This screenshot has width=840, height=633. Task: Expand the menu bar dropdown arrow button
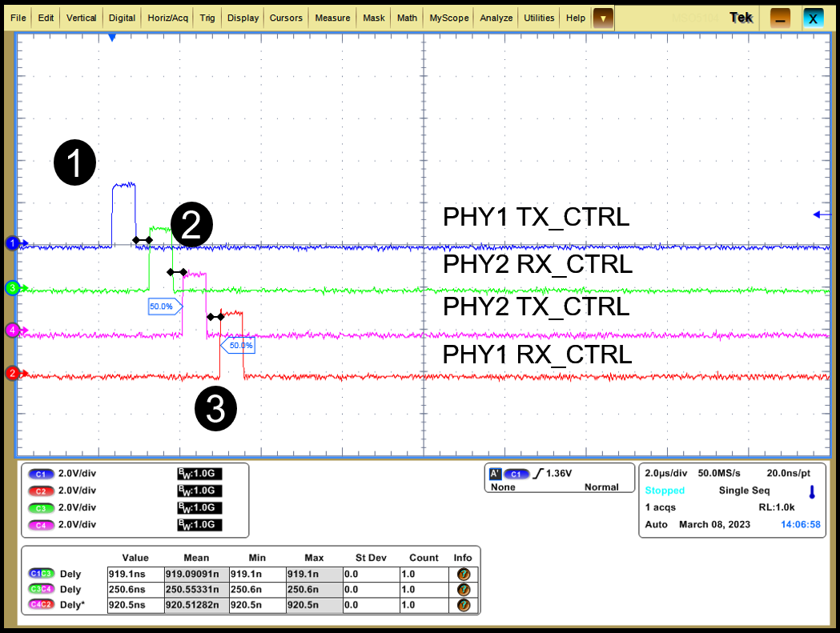point(602,18)
